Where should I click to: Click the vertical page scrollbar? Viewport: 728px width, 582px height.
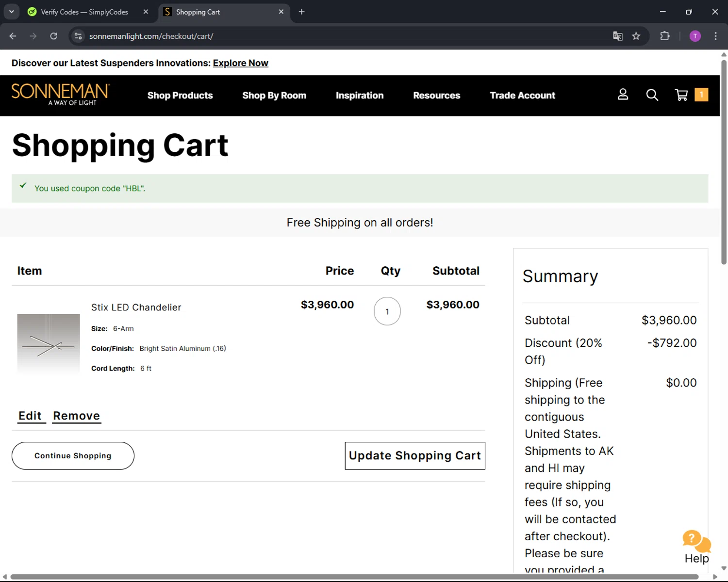click(x=724, y=162)
